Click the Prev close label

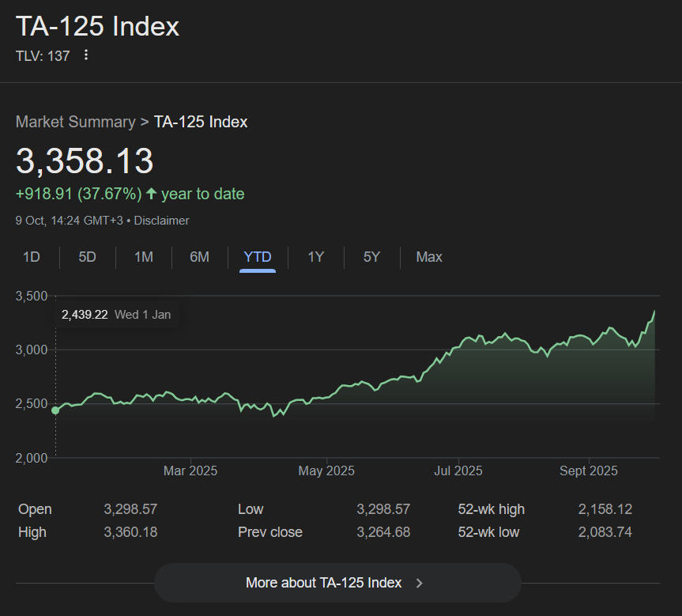tap(270, 532)
